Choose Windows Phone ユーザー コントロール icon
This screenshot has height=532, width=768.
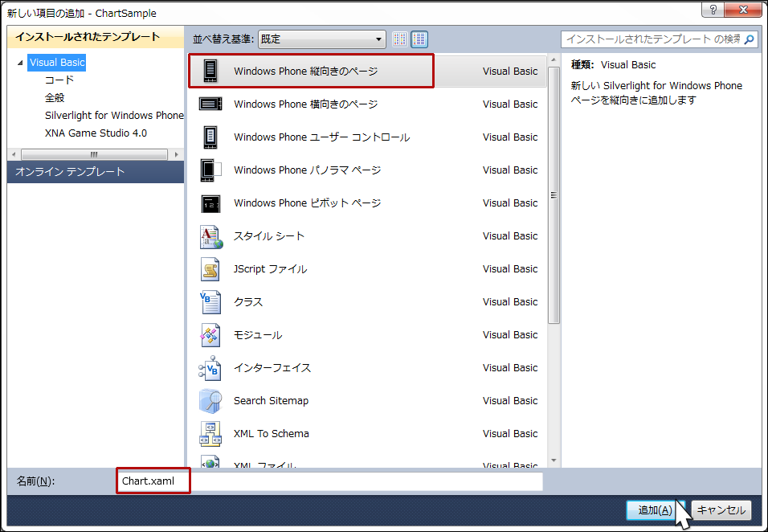tap(210, 137)
